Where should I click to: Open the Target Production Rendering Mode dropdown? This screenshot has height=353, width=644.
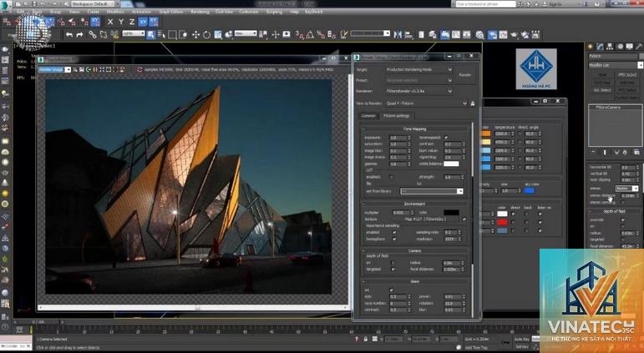(x=419, y=70)
